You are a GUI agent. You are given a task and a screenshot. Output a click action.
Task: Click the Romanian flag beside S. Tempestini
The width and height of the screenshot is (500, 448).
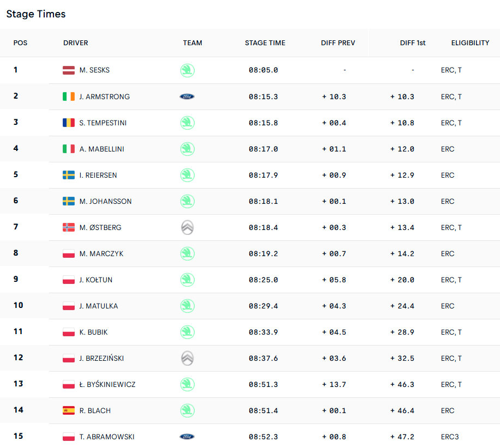click(x=69, y=123)
